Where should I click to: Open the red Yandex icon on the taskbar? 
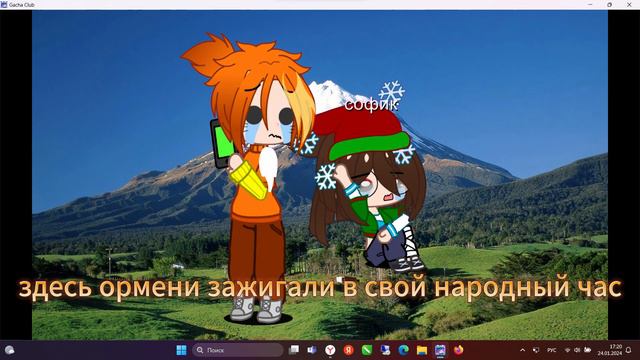coord(348,350)
